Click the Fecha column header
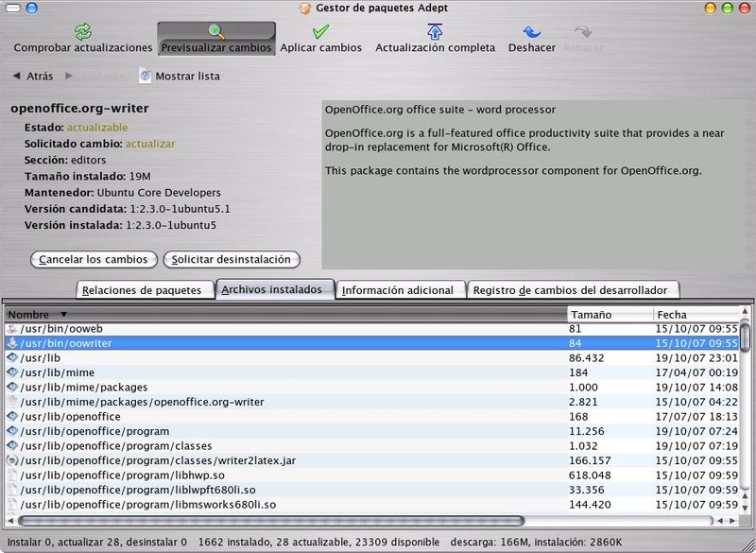 tap(696, 315)
